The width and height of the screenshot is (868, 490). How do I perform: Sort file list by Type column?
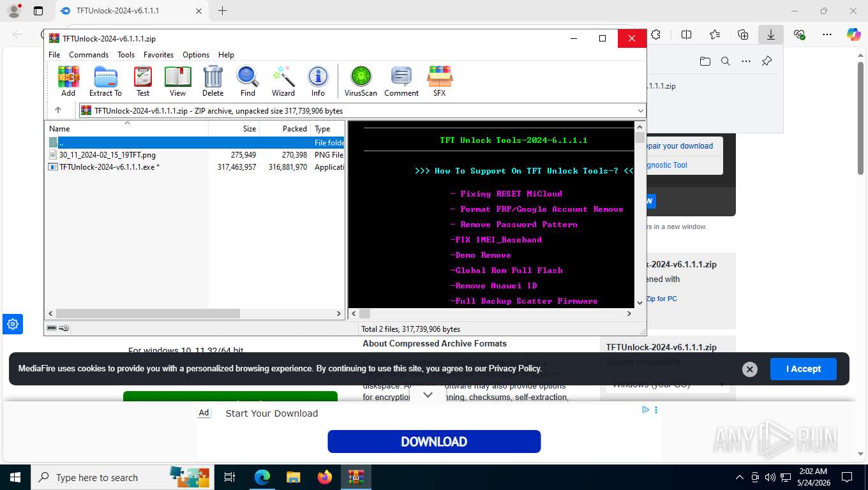pyautogui.click(x=327, y=128)
